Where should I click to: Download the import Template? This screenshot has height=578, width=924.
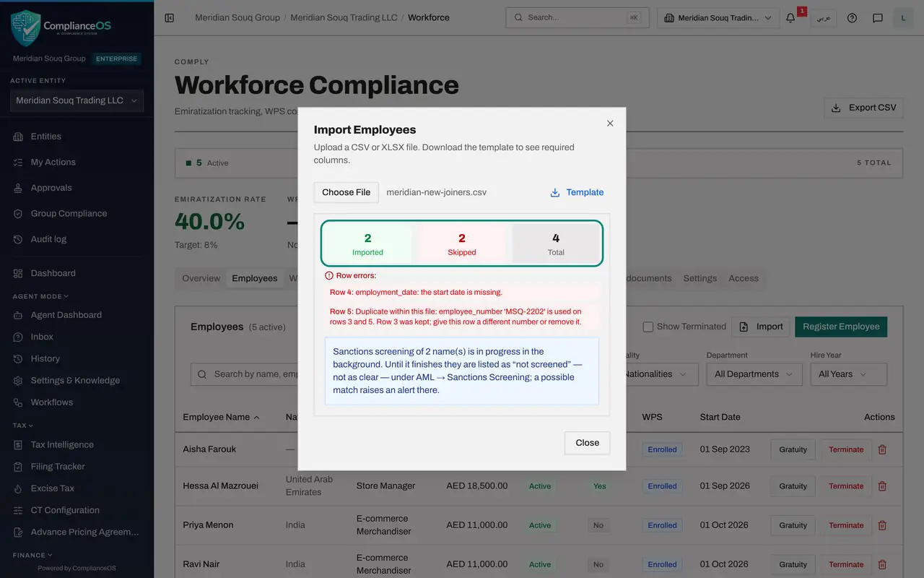[577, 192]
